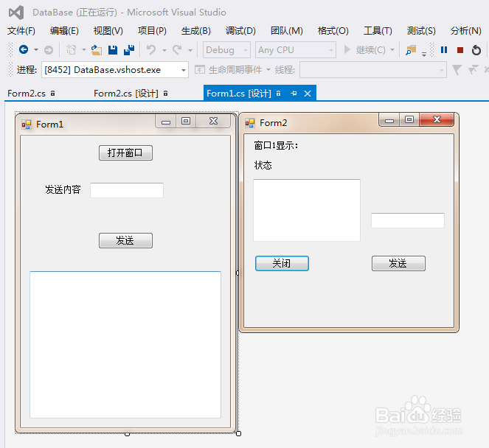489x448 pixels.
Task: Pause debugging with the Break All icon
Action: coord(444,50)
